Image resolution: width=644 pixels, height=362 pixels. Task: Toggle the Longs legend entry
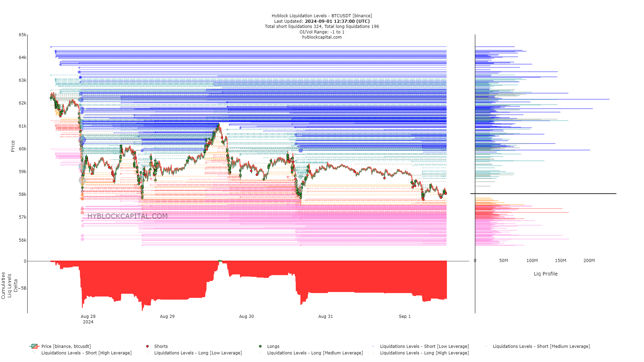pos(269,346)
